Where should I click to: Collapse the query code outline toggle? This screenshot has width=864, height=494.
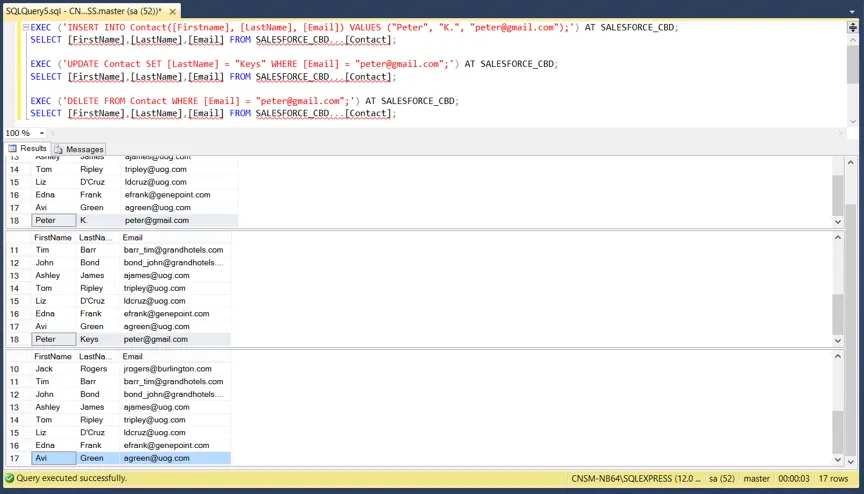click(x=25, y=27)
